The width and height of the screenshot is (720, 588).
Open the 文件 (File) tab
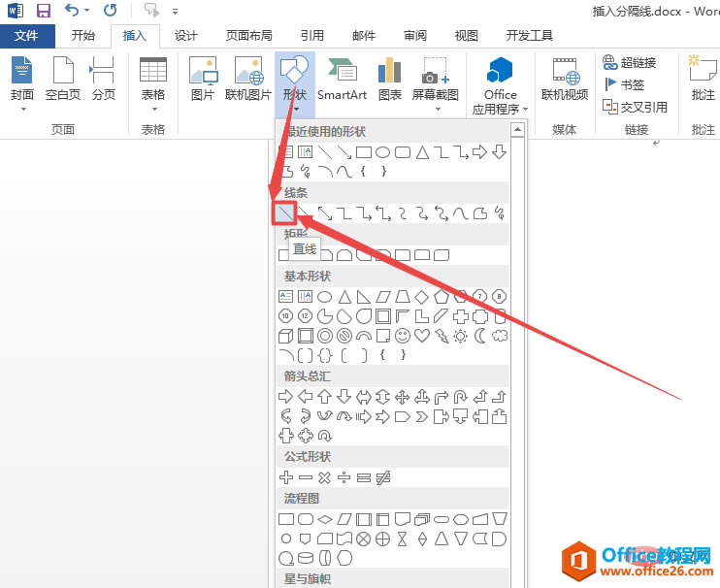[26, 36]
